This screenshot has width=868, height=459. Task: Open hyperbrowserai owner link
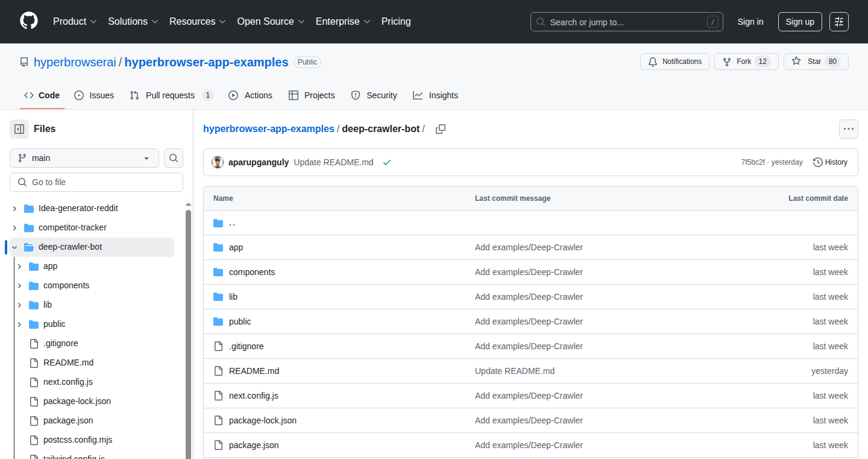tap(75, 62)
